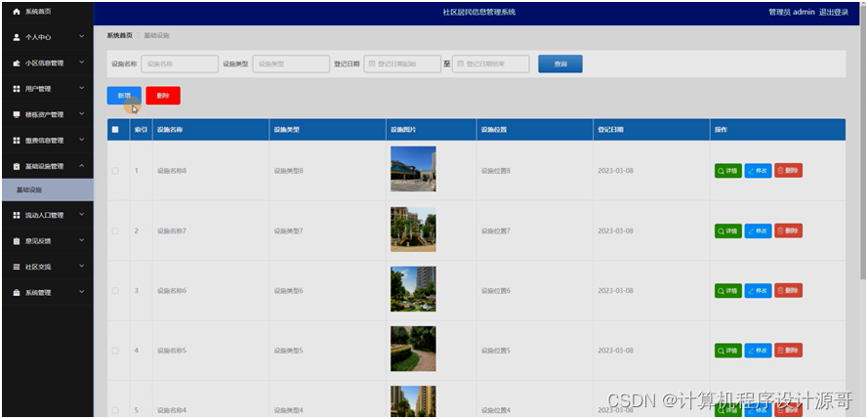The image size is (868, 419).
Task: Expand 流动人口管理 with its chevron
Action: (x=81, y=214)
